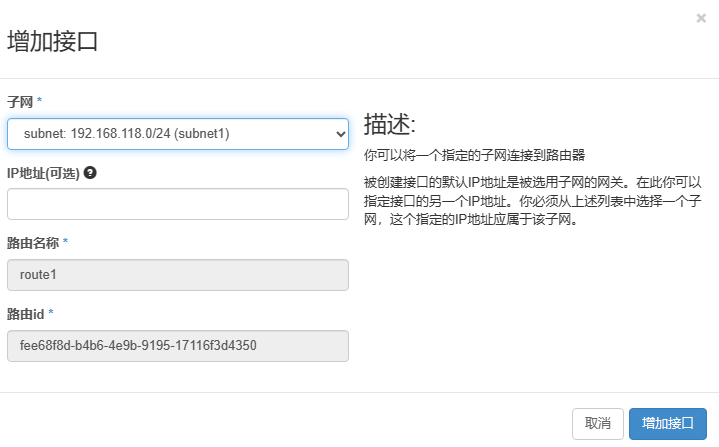Click the required asterisk next to 路由id
The image size is (719, 447).
[x=51, y=314]
